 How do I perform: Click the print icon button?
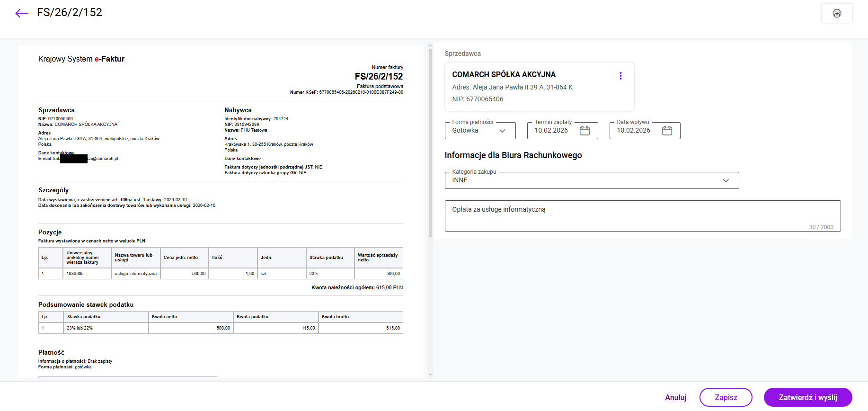tap(837, 13)
